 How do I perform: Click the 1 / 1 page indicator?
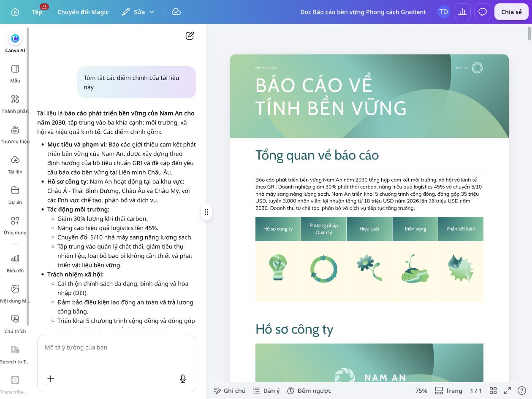476,391
